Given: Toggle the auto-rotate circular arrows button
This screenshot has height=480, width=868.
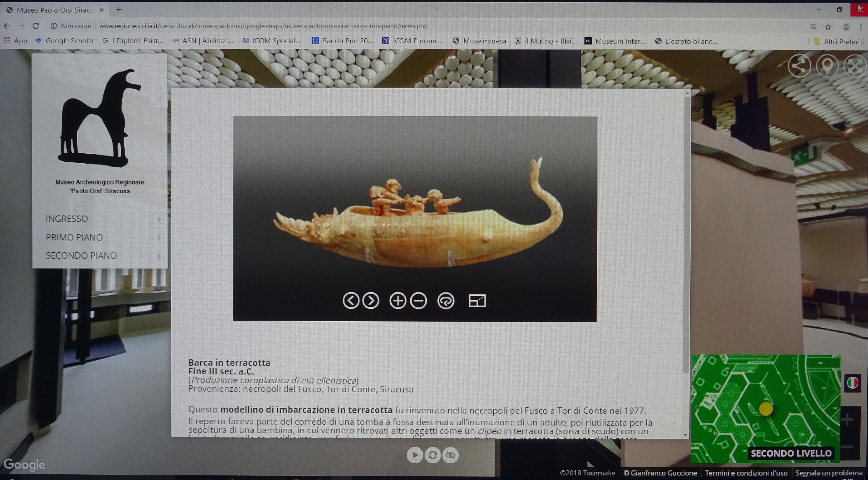Looking at the screenshot, I should 433,455.
